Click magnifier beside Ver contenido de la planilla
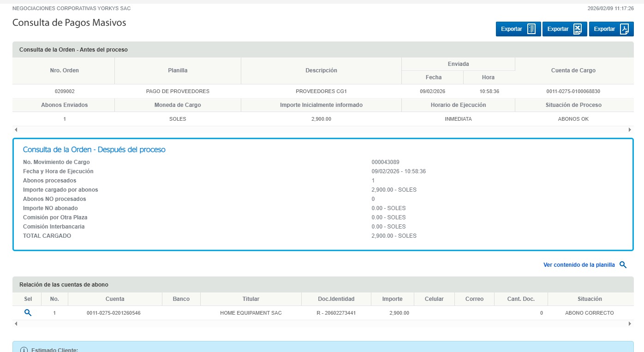 623,265
